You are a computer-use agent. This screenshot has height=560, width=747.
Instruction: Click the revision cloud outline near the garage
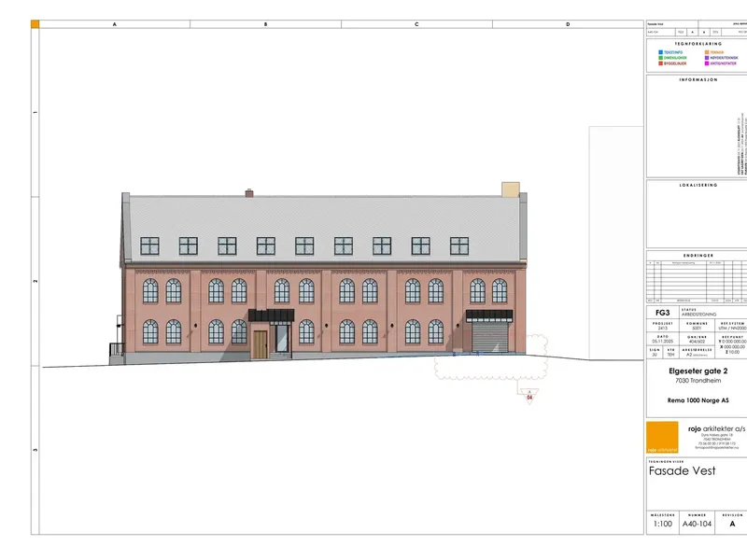pos(491,357)
